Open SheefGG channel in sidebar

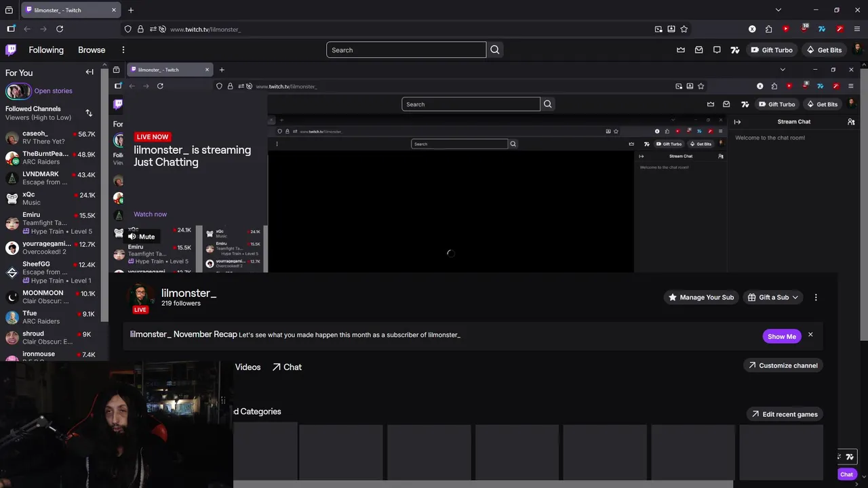[x=51, y=272]
